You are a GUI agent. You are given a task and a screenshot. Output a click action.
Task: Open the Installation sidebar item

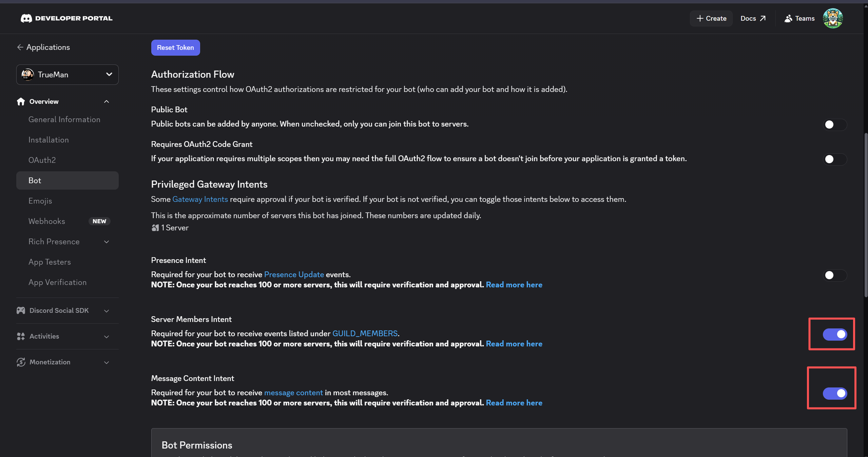49,140
